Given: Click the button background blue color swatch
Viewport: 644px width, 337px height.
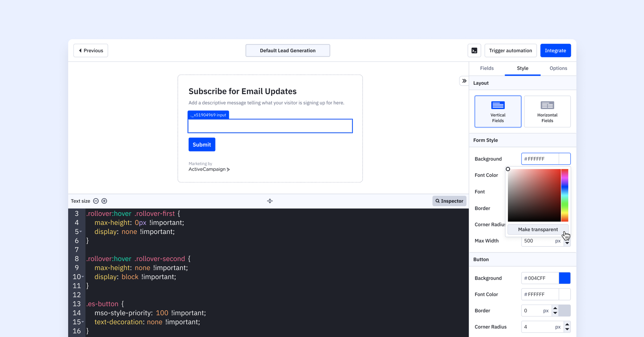Looking at the screenshot, I should (x=565, y=278).
